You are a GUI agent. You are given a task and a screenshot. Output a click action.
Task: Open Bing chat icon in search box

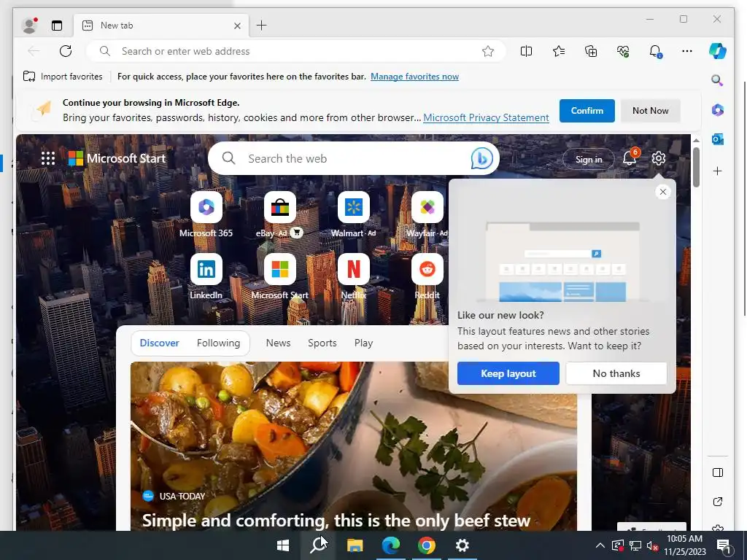(481, 158)
